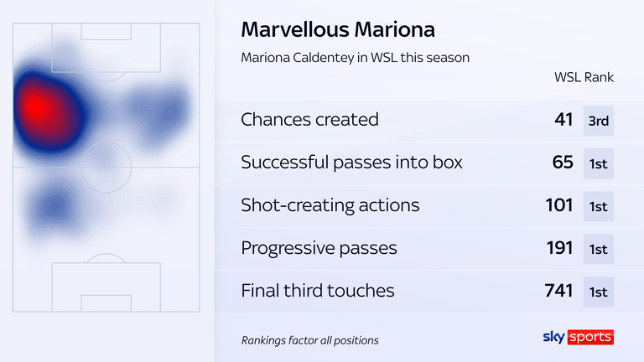Click the Mariona Caldentey in WSL subtitle

click(x=355, y=58)
